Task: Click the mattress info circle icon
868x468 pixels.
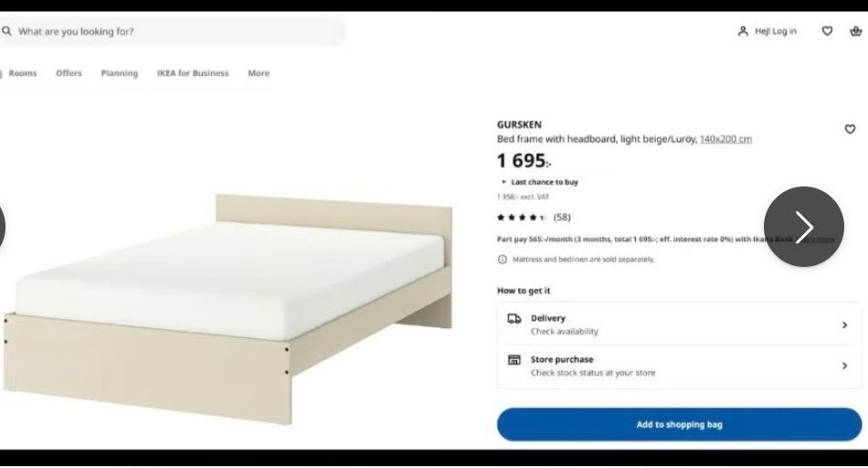Action: pyautogui.click(x=503, y=260)
